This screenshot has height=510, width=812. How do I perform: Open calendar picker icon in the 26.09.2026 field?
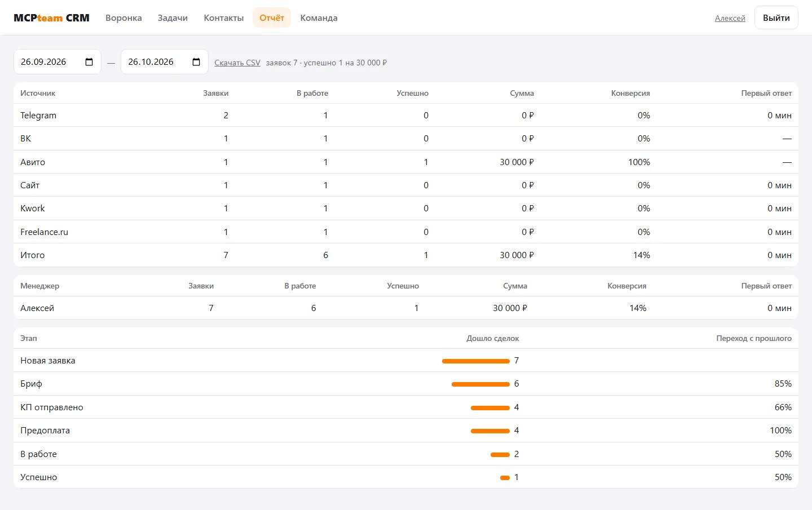tap(89, 62)
